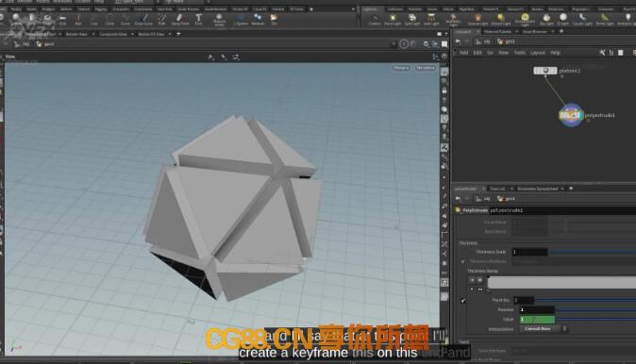Click the Thickness Scale slider track

(593, 252)
